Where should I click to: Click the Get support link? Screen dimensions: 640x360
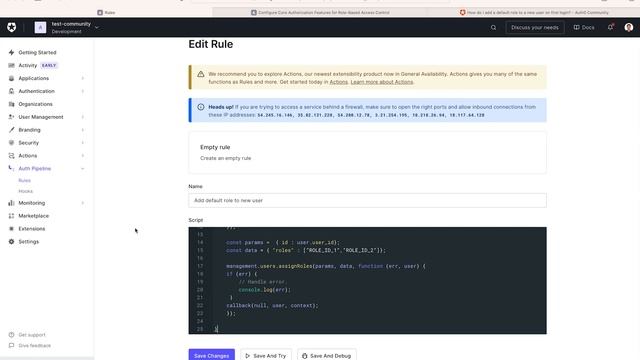click(x=32, y=335)
